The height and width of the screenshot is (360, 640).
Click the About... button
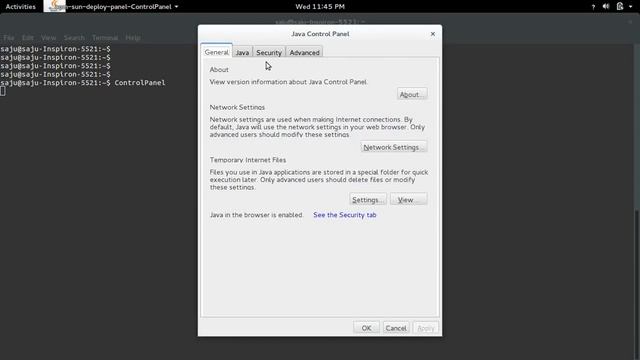pos(412,94)
